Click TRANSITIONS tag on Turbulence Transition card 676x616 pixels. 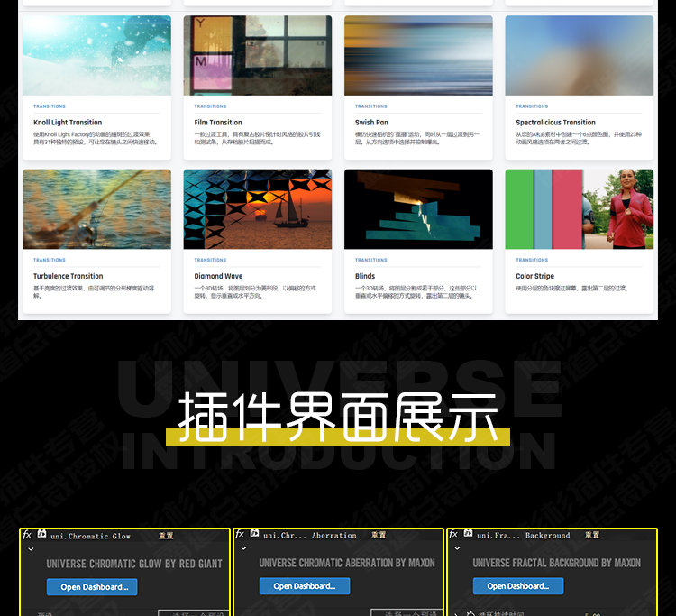50,260
